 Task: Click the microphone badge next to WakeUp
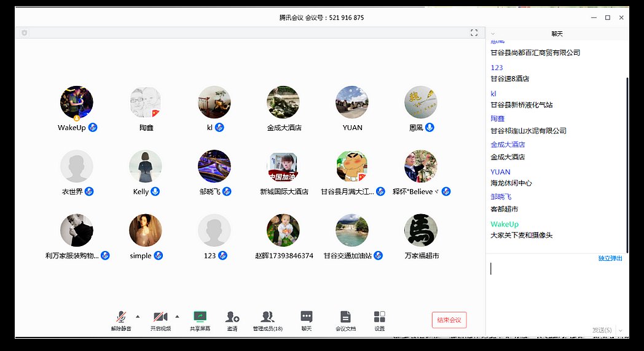tap(93, 128)
